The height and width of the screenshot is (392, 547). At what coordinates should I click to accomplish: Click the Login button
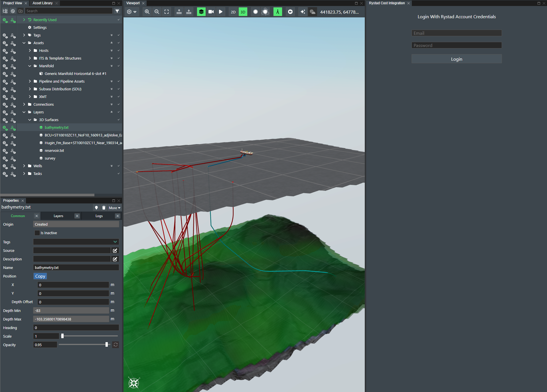click(456, 59)
